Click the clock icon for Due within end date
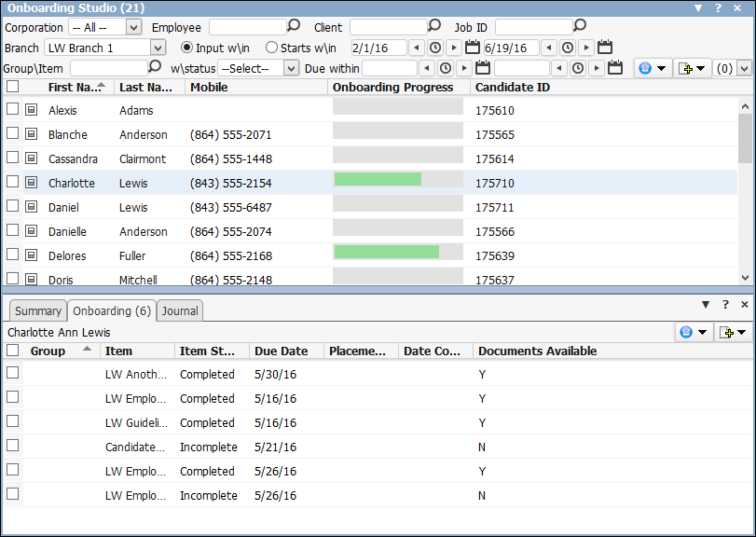This screenshot has height=537, width=756. click(578, 68)
